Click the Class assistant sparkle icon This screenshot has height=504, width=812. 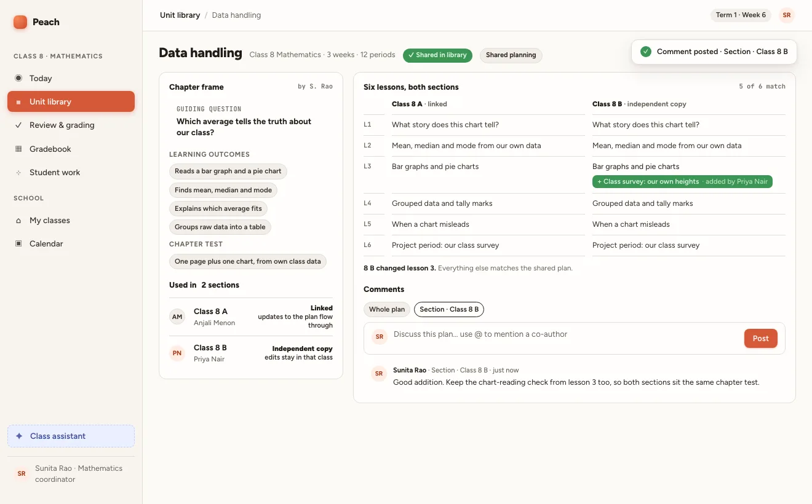[19, 436]
